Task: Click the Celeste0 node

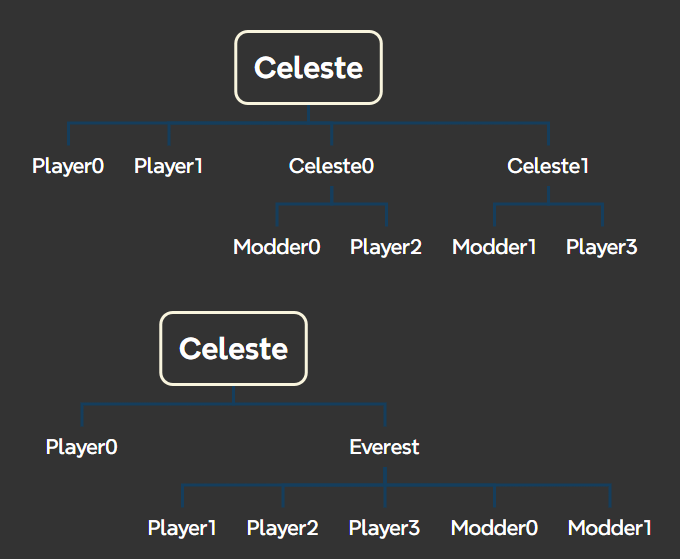Action: pos(332,166)
